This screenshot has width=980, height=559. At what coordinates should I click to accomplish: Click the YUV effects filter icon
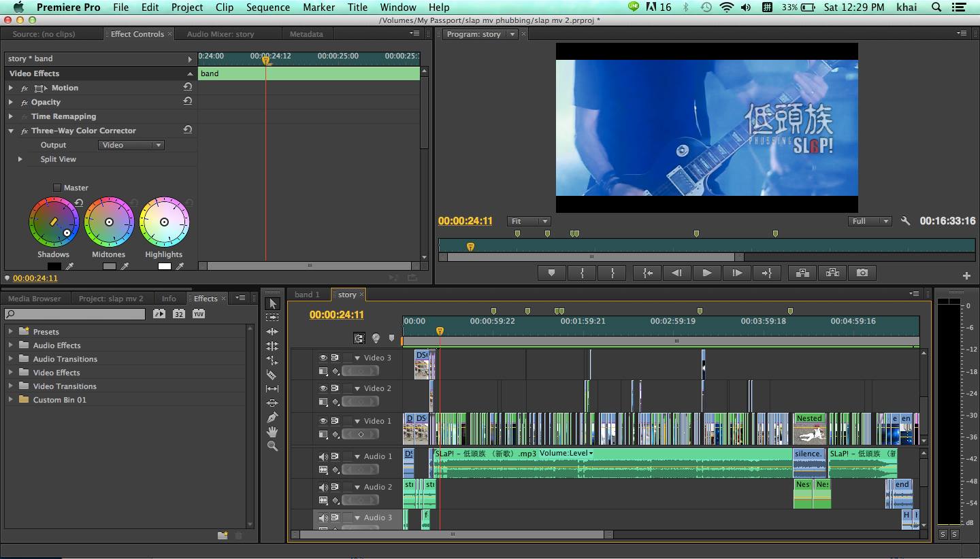pos(198,314)
